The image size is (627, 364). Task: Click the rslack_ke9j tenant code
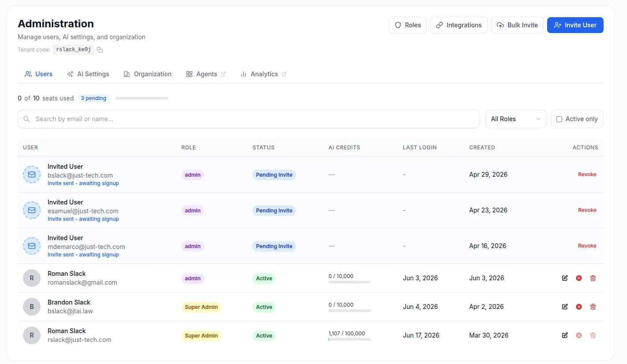coord(73,50)
